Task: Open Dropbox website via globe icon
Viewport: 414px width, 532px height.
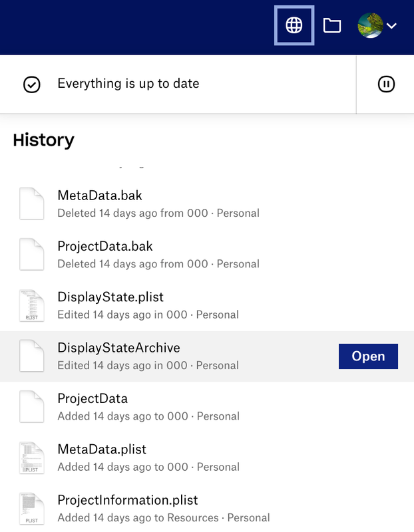Action: coord(294,25)
